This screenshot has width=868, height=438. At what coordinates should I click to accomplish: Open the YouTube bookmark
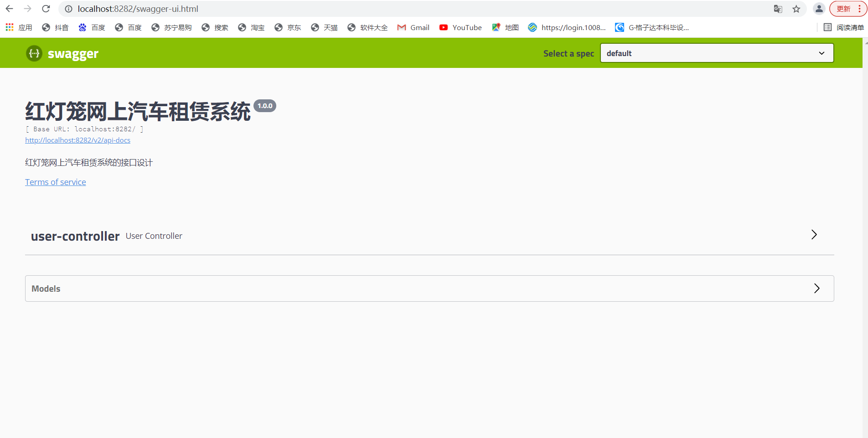point(460,27)
